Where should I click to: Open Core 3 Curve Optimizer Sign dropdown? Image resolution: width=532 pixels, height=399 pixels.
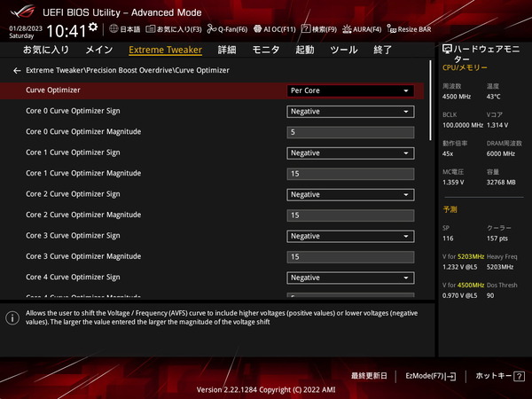(350, 236)
